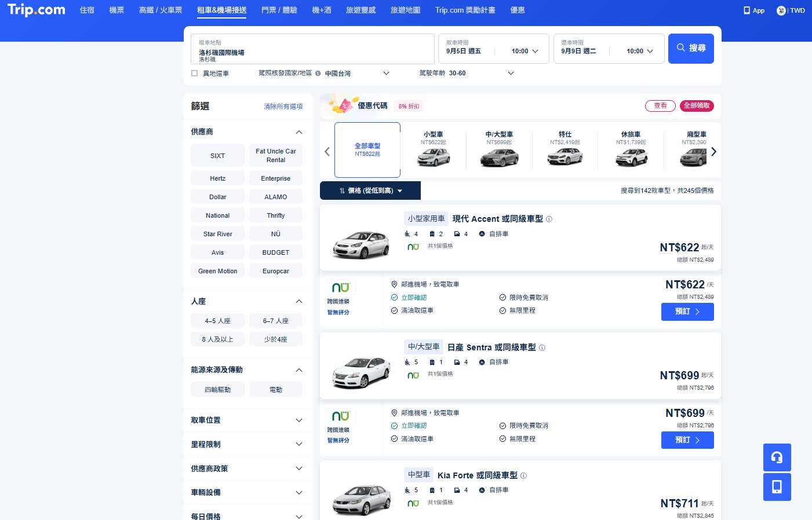Toggle the 4–5 人座 seat filter
Viewport: 812px width, 520px height.
[217, 320]
